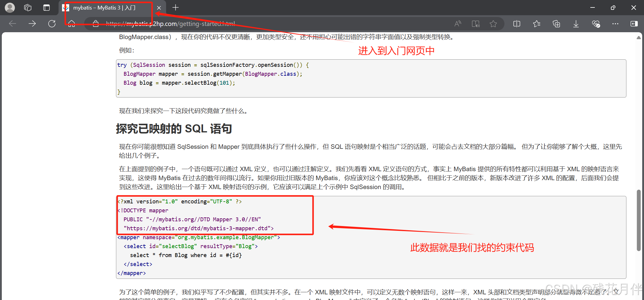The height and width of the screenshot is (300, 644).
Task: Toggle split screen view
Action: [x=517, y=24]
